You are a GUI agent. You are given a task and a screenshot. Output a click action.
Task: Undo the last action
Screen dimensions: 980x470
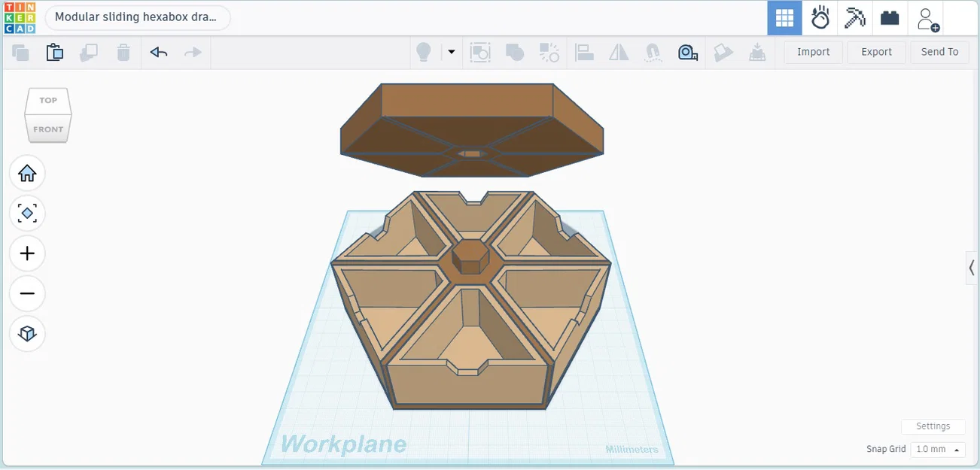pyautogui.click(x=159, y=53)
